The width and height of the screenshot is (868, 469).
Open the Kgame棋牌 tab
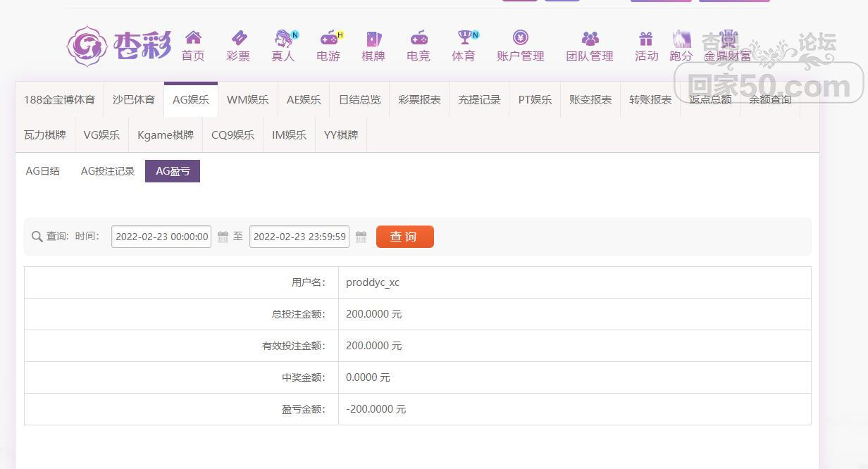pos(166,135)
